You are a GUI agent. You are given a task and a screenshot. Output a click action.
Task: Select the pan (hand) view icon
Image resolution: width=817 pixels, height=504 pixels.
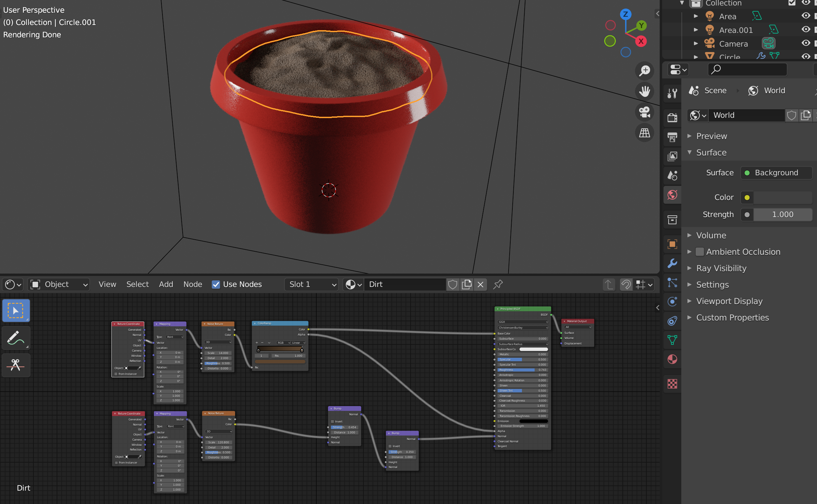tap(645, 91)
